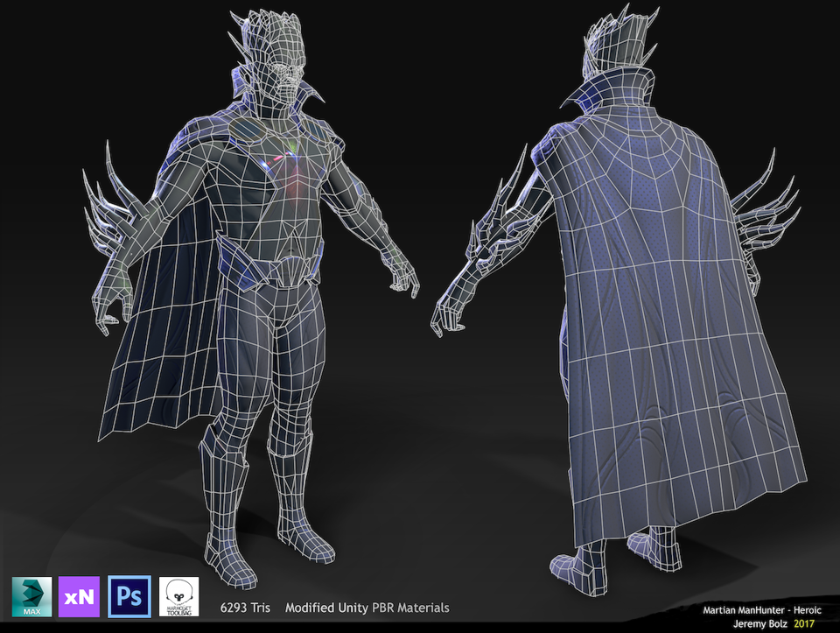Screen dimensions: 840x633
Task: Click the yellow '2017' year text
Action: pyautogui.click(x=804, y=623)
